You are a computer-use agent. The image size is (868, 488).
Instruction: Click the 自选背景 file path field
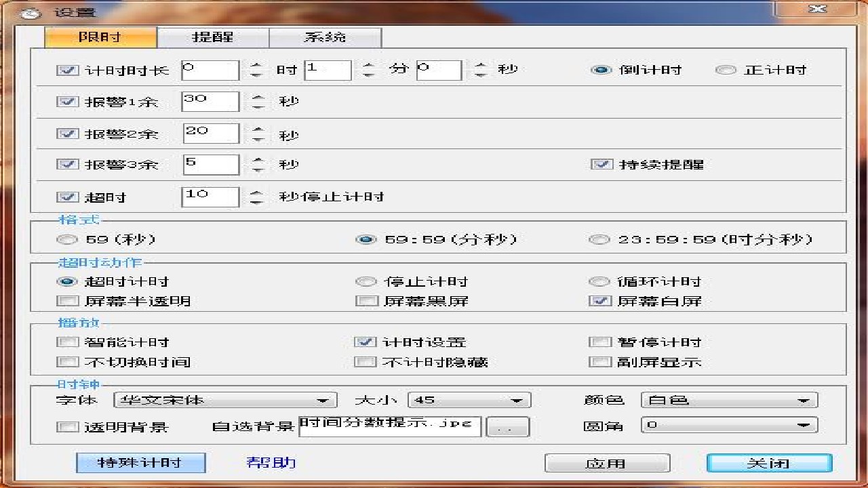(x=390, y=426)
